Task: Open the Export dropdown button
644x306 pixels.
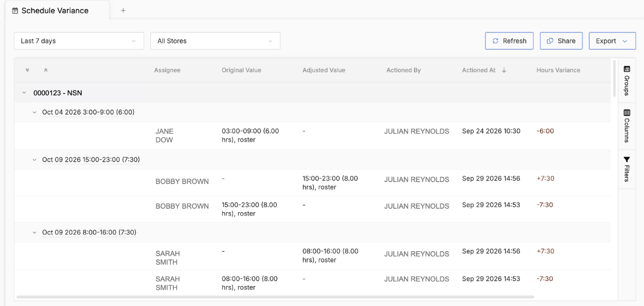Action: (x=612, y=41)
